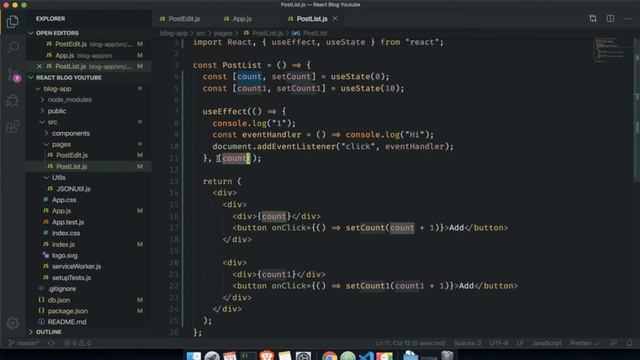Image resolution: width=640 pixels, height=360 pixels.
Task: Change end of line sequence LF
Action: (520, 343)
